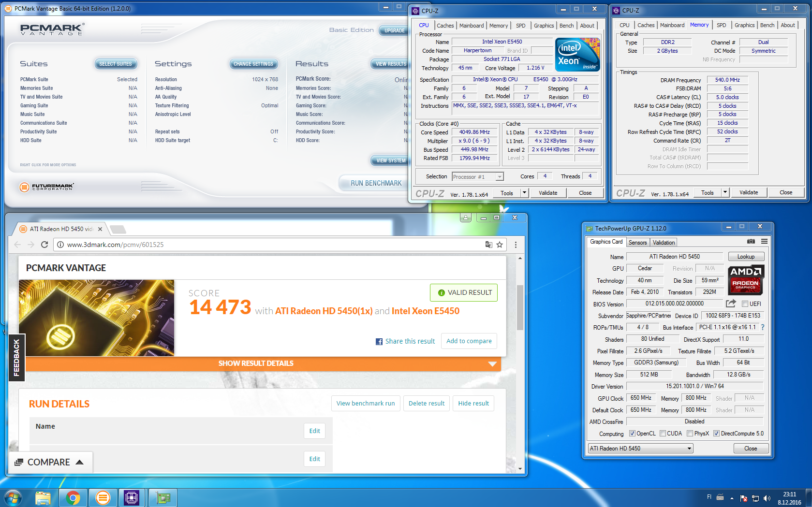
Task: Click the CHANGE SETTINGS button
Action: pos(253,64)
